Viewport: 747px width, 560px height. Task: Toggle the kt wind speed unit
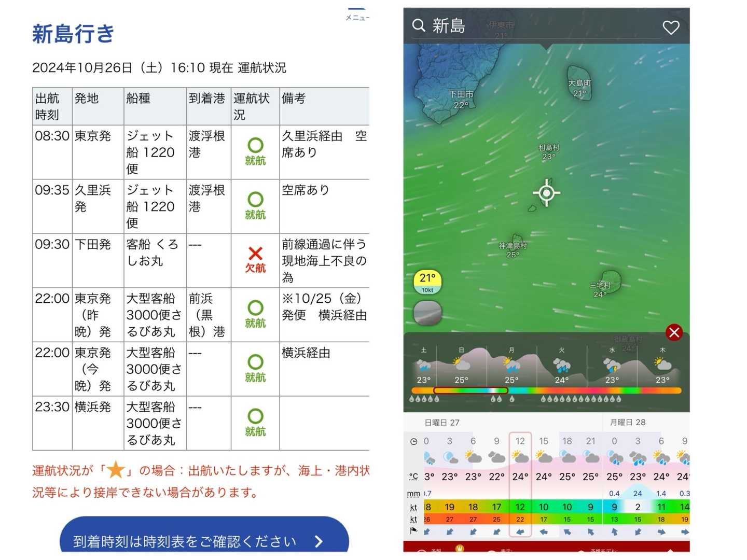pos(413,507)
